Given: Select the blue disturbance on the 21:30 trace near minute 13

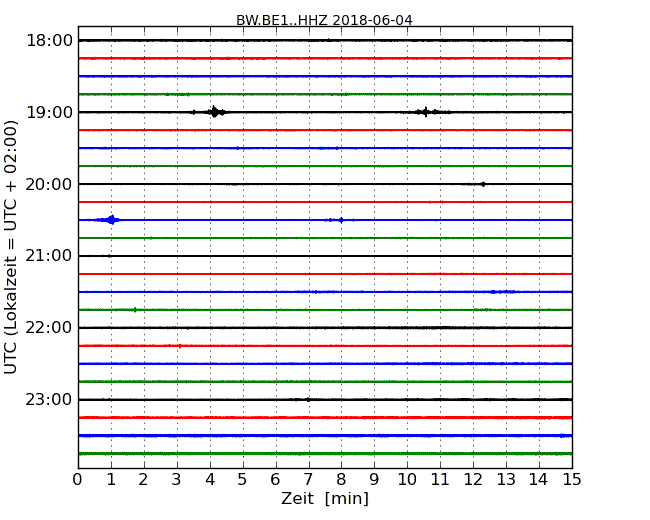Looking at the screenshot, I should pyautogui.click(x=502, y=292).
